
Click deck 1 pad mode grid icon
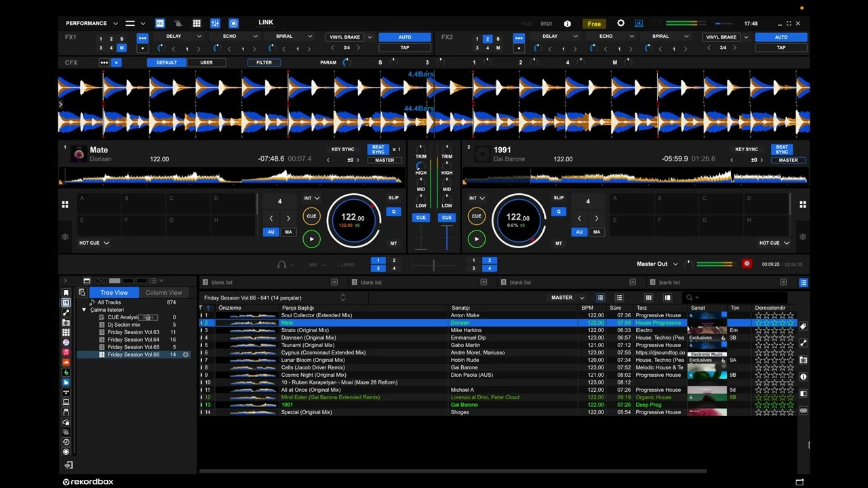(65, 204)
